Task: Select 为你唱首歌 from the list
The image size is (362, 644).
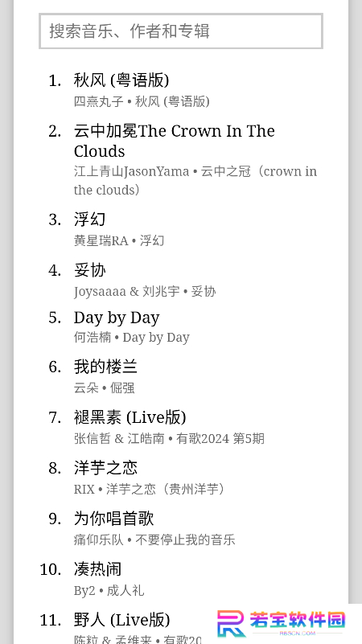Action: pos(113,519)
